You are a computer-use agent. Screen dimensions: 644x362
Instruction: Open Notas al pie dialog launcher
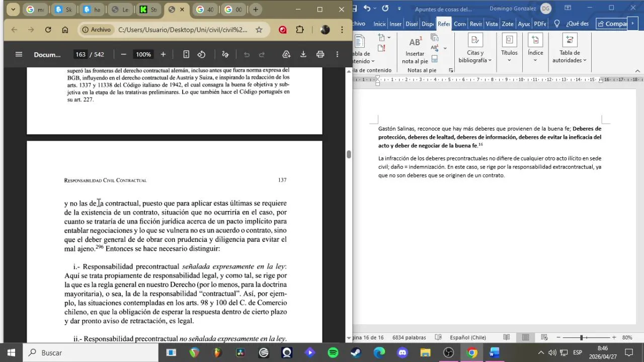click(x=451, y=70)
